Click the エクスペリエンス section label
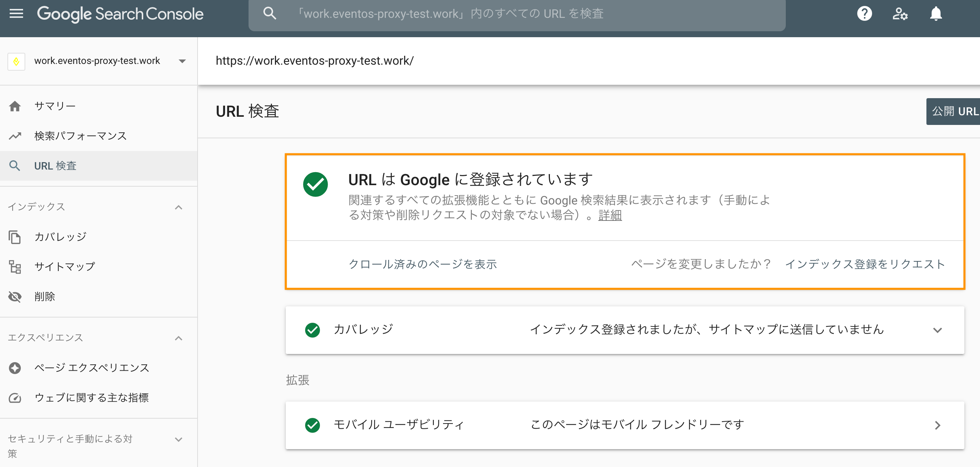The width and height of the screenshot is (980, 467). coord(45,338)
